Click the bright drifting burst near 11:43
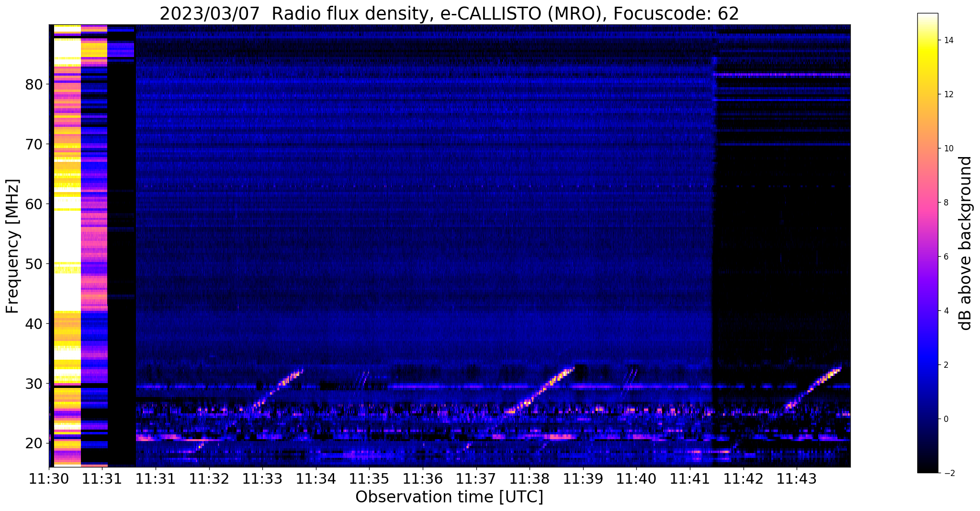Image resolution: width=980 pixels, height=511 pixels. click(x=812, y=388)
